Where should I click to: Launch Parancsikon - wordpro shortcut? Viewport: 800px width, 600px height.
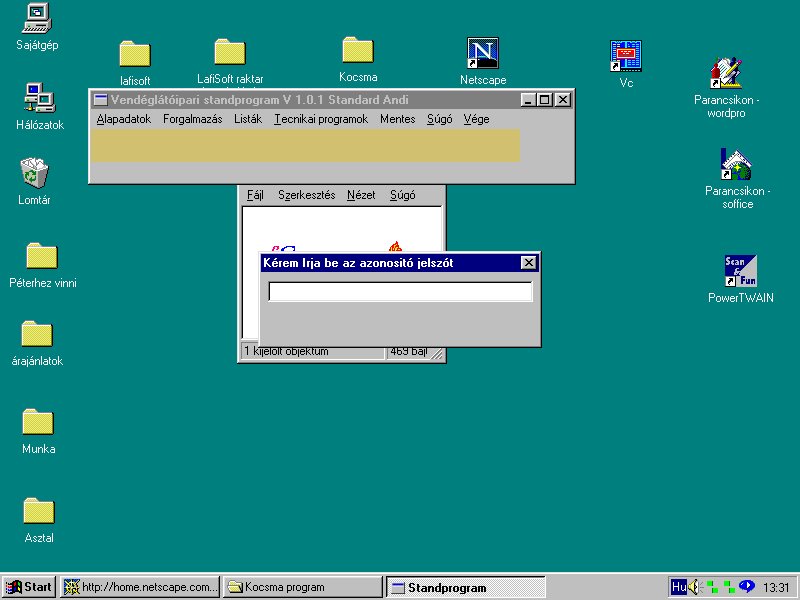point(726,73)
